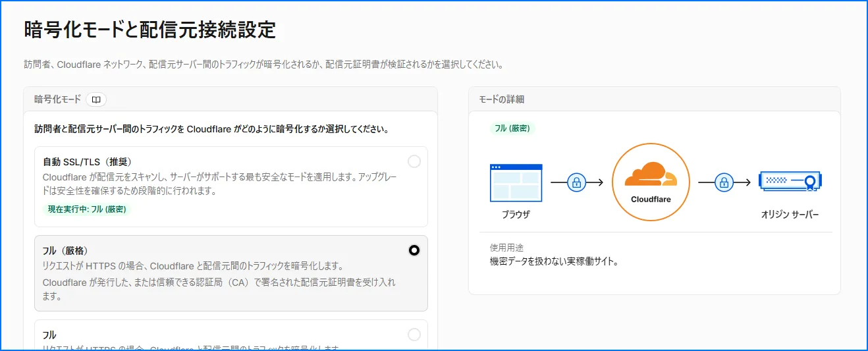Image resolution: width=868 pixels, height=351 pixels.
Task: Click the 暗号化モード panel header label
Action: pos(57,99)
